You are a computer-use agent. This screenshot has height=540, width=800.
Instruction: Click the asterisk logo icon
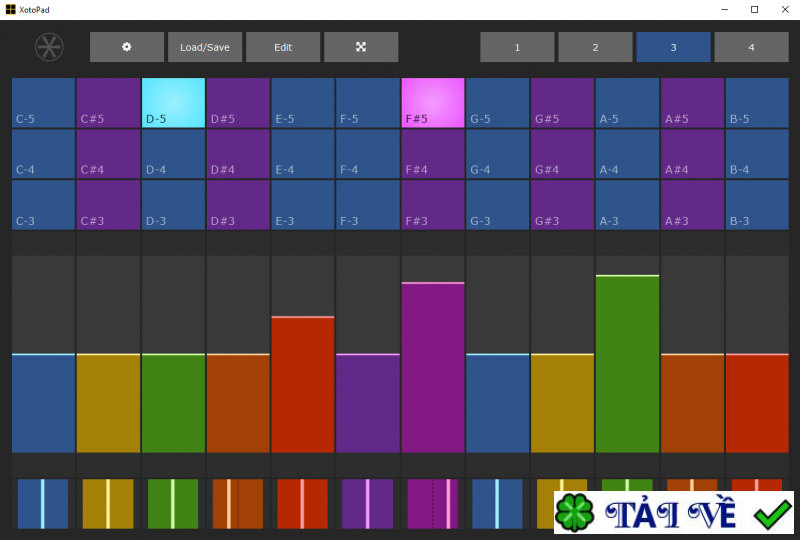tap(49, 47)
